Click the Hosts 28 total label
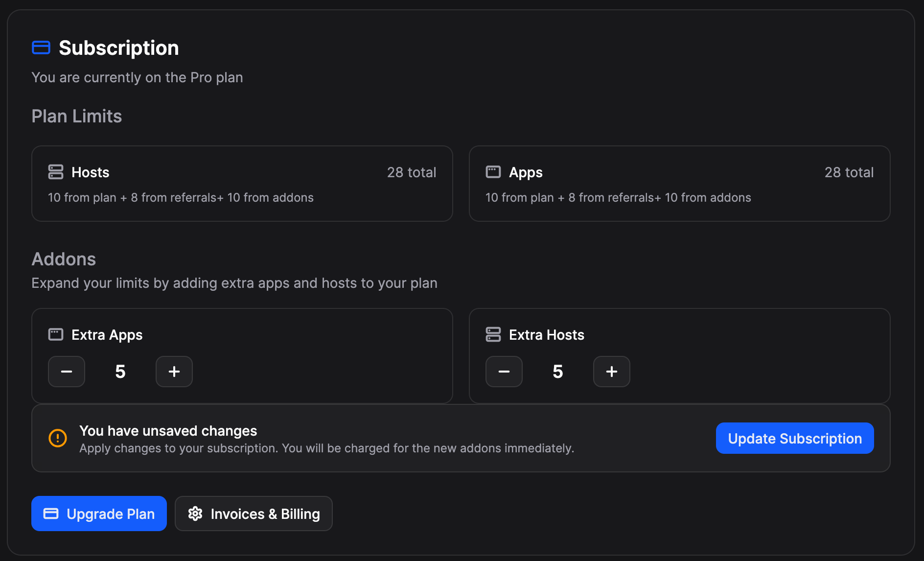This screenshot has width=924, height=561. [x=411, y=172]
